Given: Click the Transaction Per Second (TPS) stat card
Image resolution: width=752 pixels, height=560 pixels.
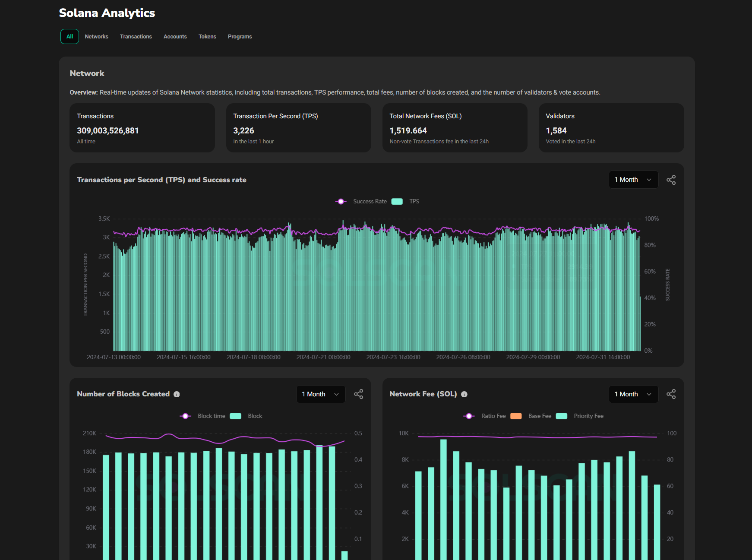Looking at the screenshot, I should (298, 128).
